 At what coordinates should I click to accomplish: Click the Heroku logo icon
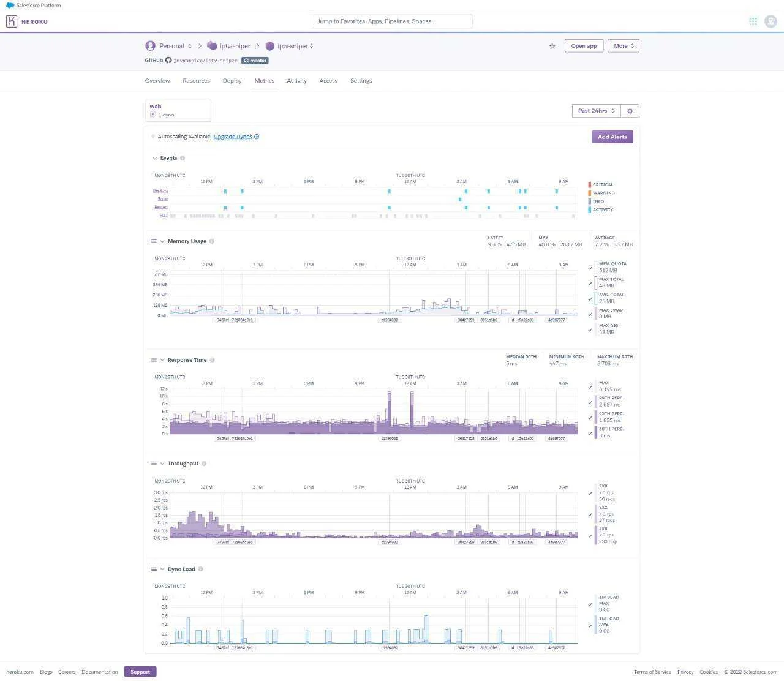(x=12, y=21)
